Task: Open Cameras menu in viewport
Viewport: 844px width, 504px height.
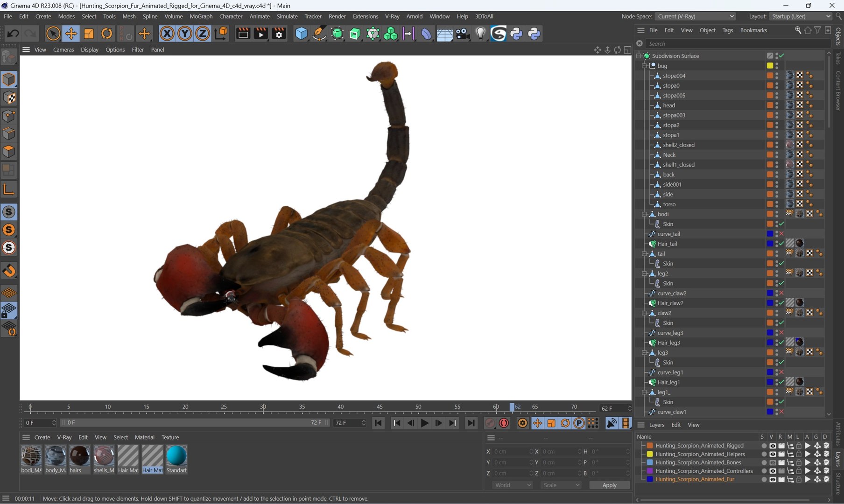Action: (63, 49)
